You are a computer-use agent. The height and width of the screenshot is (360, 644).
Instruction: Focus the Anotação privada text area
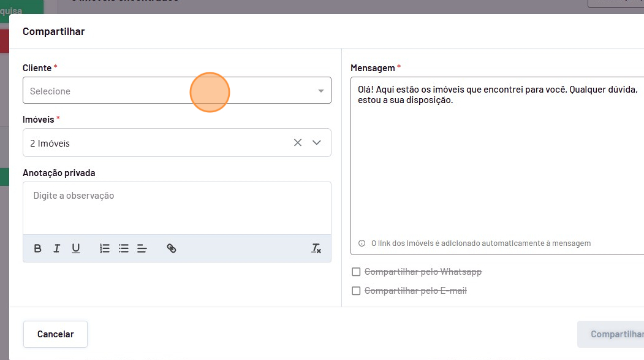176,209
